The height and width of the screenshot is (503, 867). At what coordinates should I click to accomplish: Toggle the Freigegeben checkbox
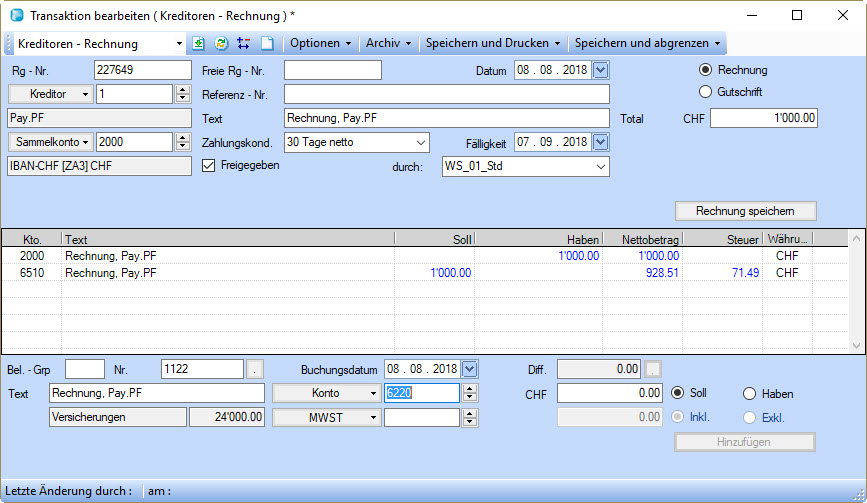(x=209, y=166)
